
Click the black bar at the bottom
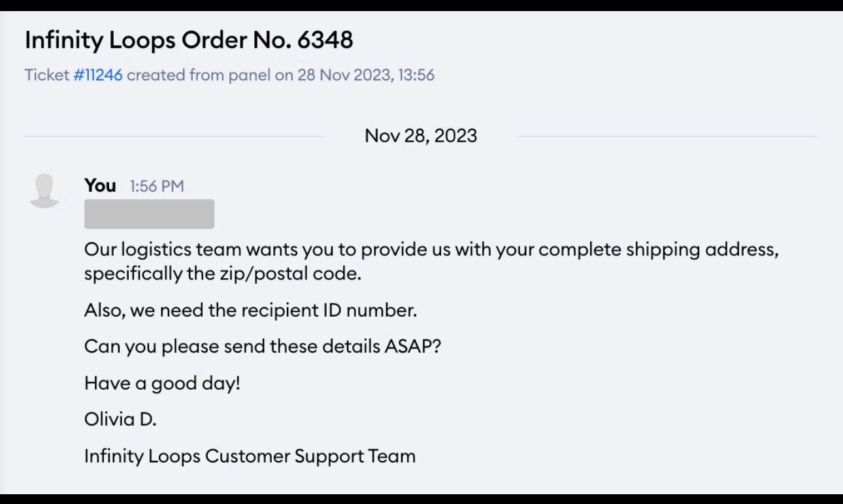click(421, 499)
